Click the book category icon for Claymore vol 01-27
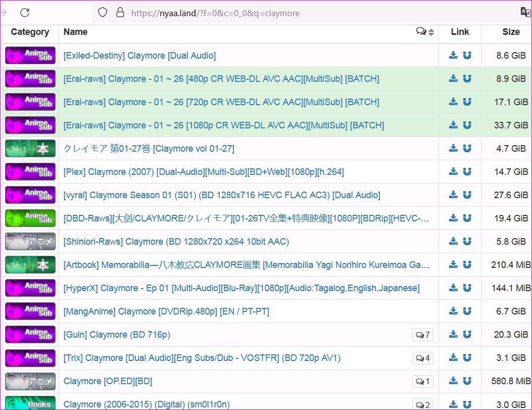The image size is (532, 410). (30, 149)
